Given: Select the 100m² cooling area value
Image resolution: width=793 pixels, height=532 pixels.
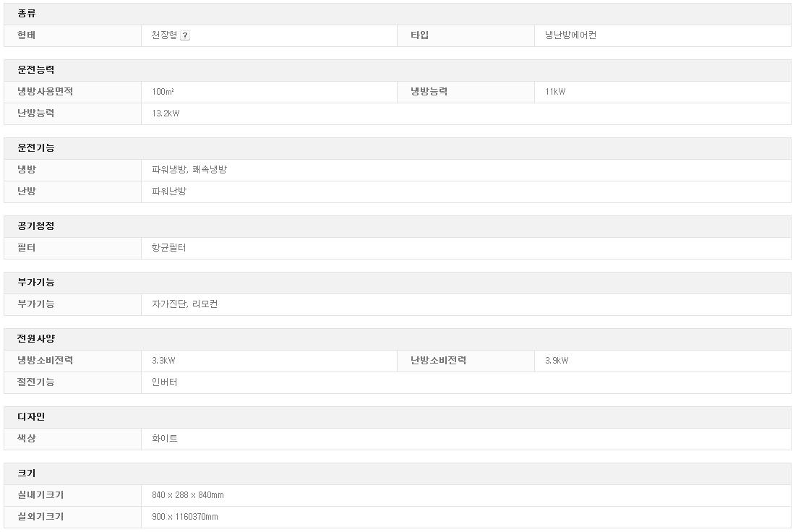Looking at the screenshot, I should 163,92.
